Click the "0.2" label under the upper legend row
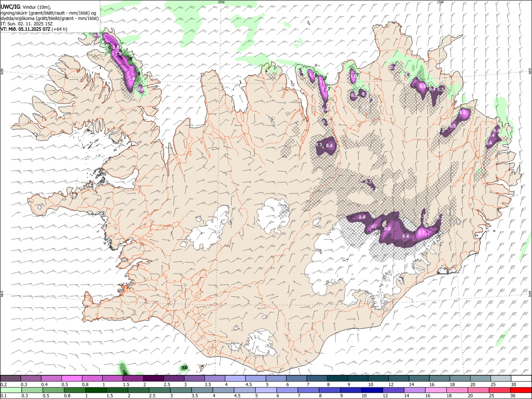The height and width of the screenshot is (399, 532). click(x=4, y=384)
